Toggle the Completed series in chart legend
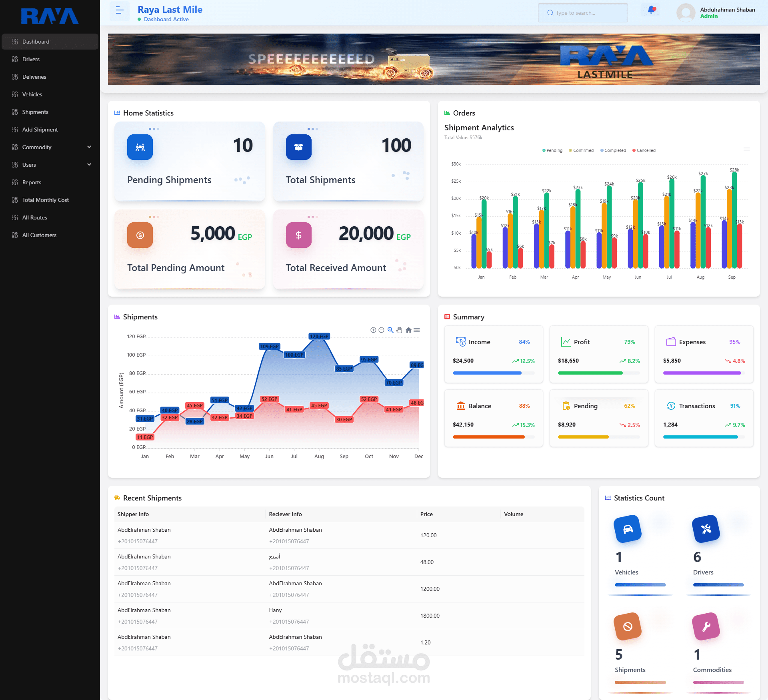This screenshot has width=768, height=700. pyautogui.click(x=614, y=151)
